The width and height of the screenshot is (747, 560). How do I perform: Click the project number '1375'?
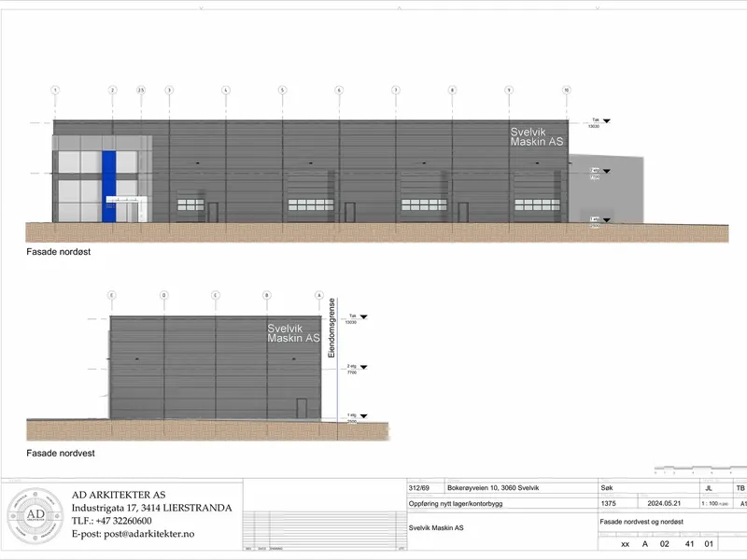pyautogui.click(x=609, y=503)
